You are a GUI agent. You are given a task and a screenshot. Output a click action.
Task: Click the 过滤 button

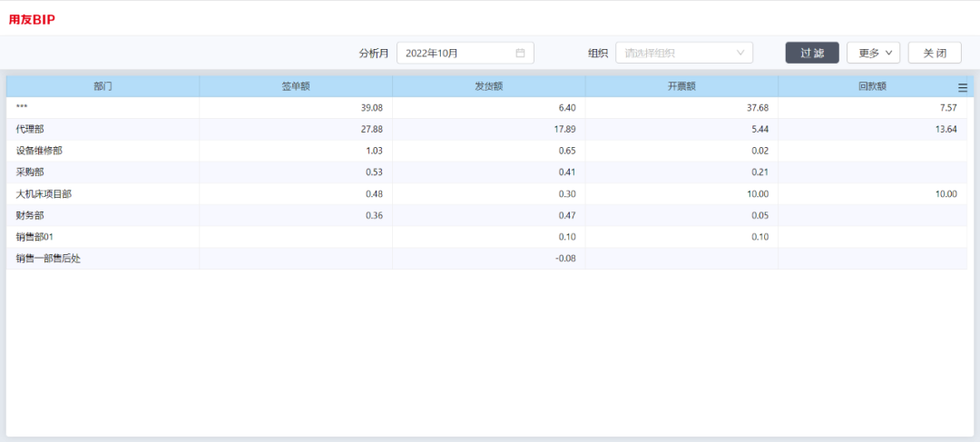812,54
